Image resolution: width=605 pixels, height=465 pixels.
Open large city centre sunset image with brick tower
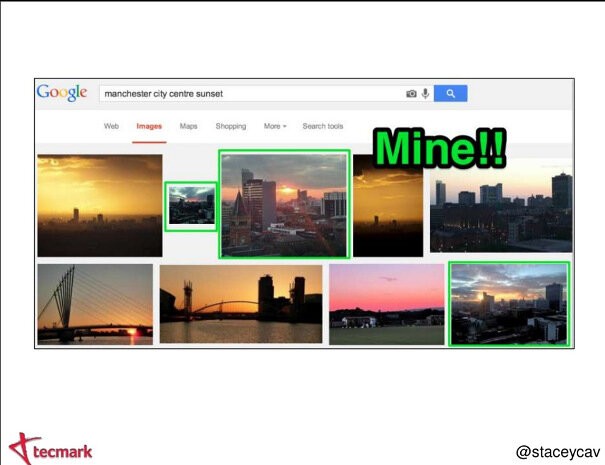pos(284,204)
